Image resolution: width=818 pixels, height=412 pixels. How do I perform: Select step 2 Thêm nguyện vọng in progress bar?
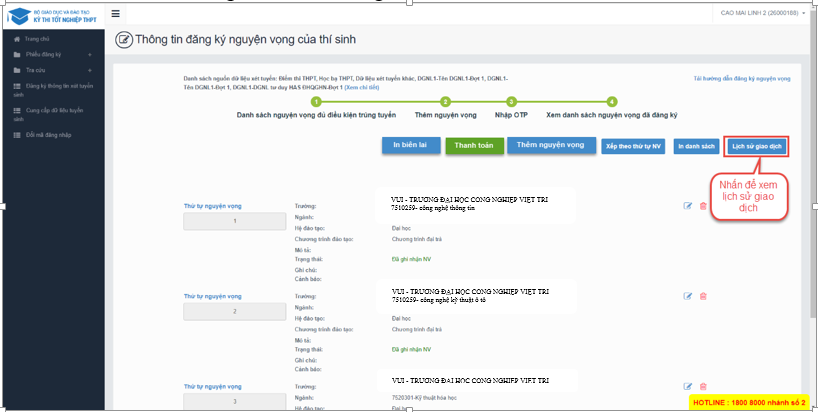pyautogui.click(x=445, y=101)
